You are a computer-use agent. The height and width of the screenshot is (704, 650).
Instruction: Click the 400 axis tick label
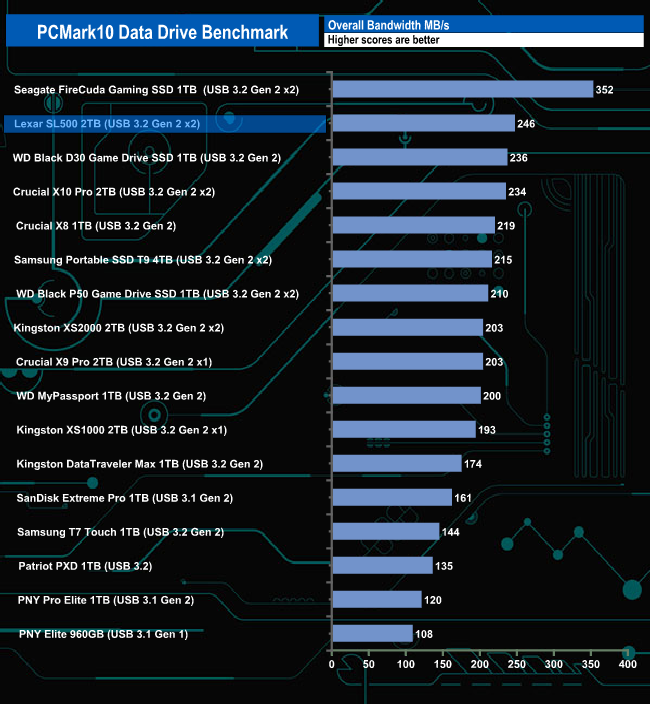pos(628,664)
